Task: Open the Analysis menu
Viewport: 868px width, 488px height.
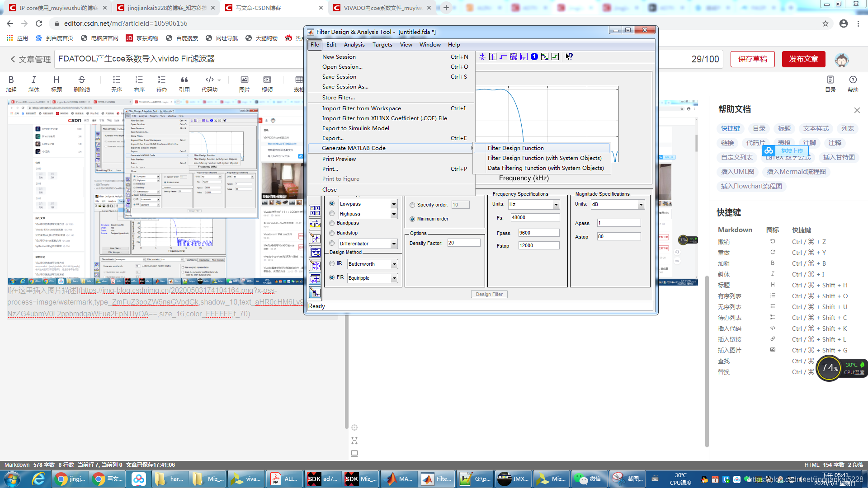Action: 354,44
